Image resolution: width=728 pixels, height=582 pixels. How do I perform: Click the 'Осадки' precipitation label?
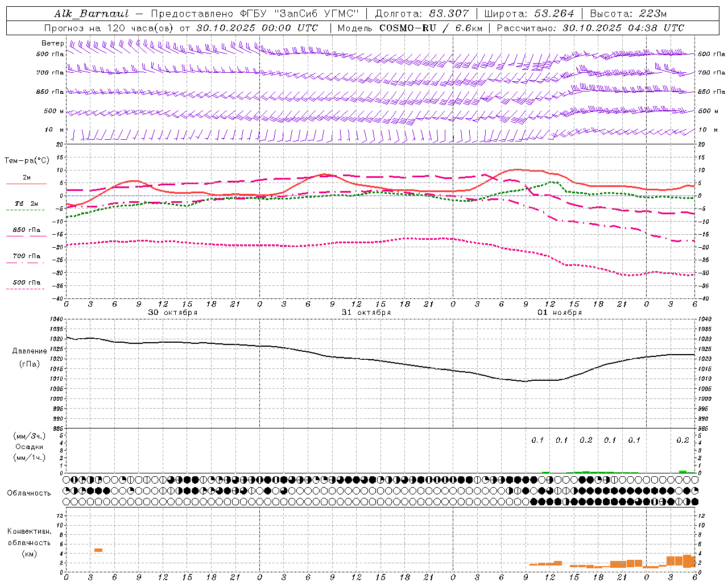tap(30, 447)
